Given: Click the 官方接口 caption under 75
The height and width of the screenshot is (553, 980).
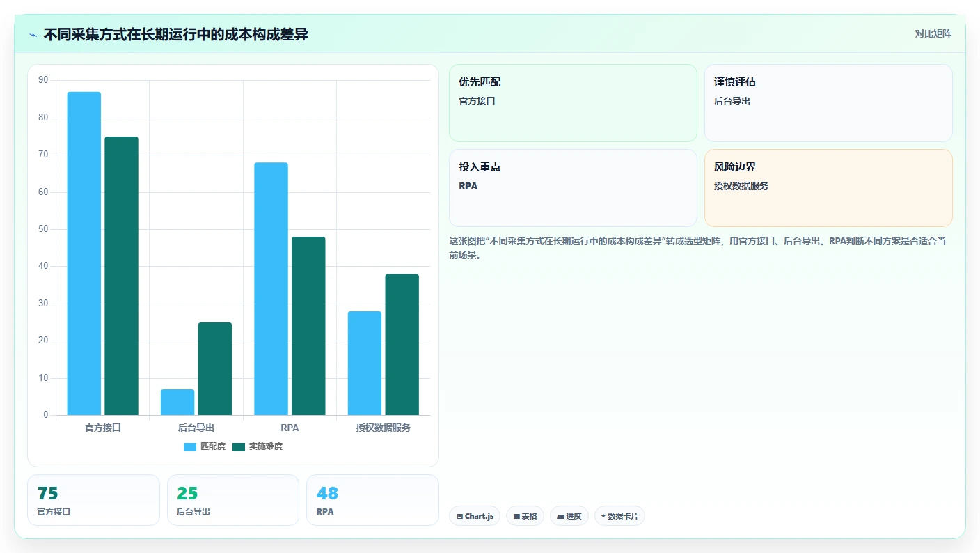Looking at the screenshot, I should [54, 511].
